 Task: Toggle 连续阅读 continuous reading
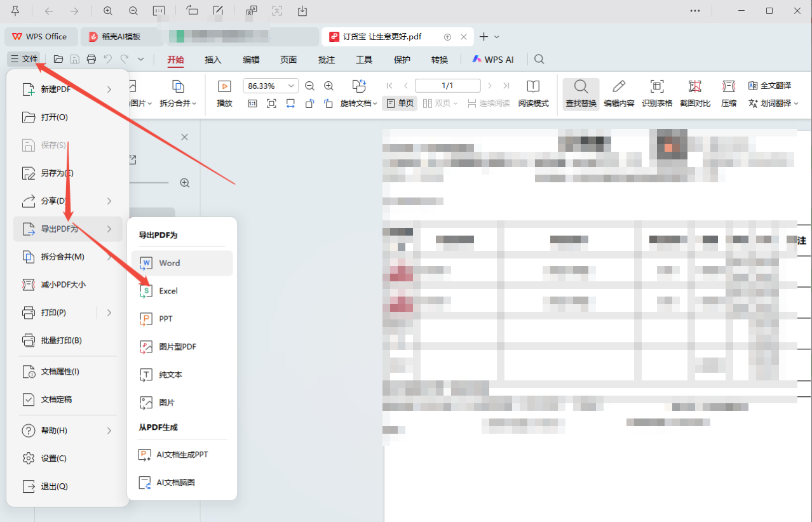tap(489, 104)
